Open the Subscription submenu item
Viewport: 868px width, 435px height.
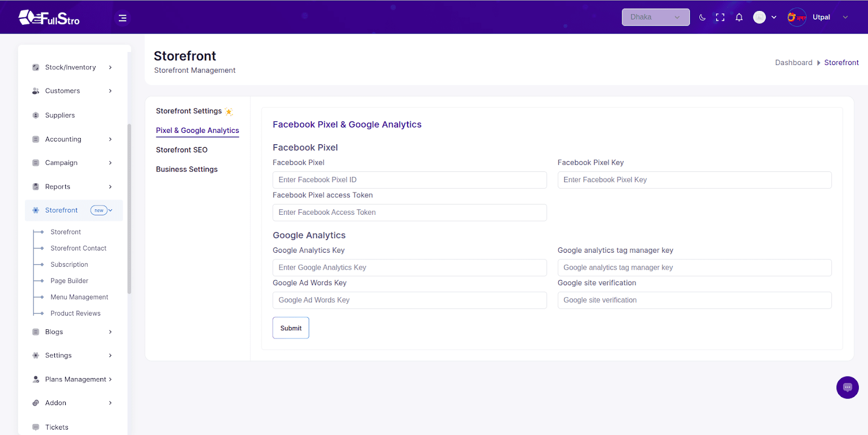click(69, 265)
